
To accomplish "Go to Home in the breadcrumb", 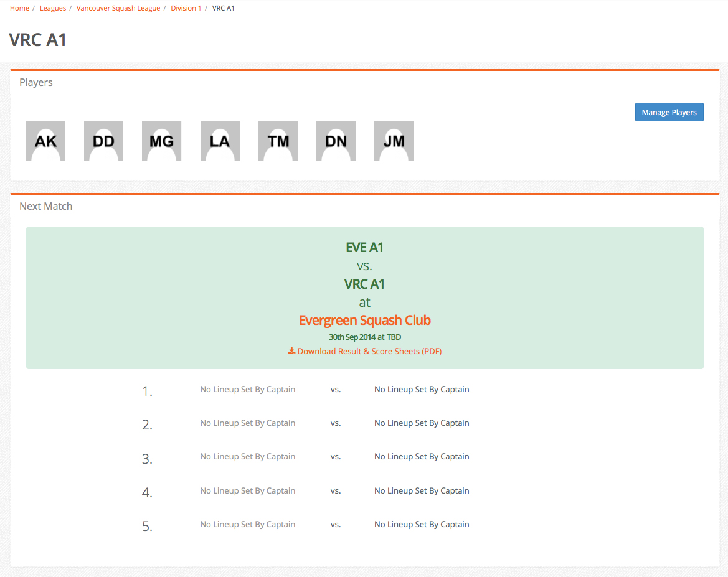I will [x=19, y=8].
